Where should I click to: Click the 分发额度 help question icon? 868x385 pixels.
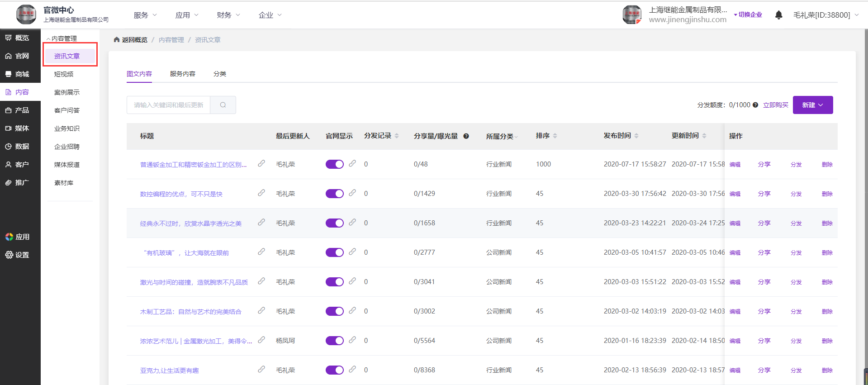(755, 105)
